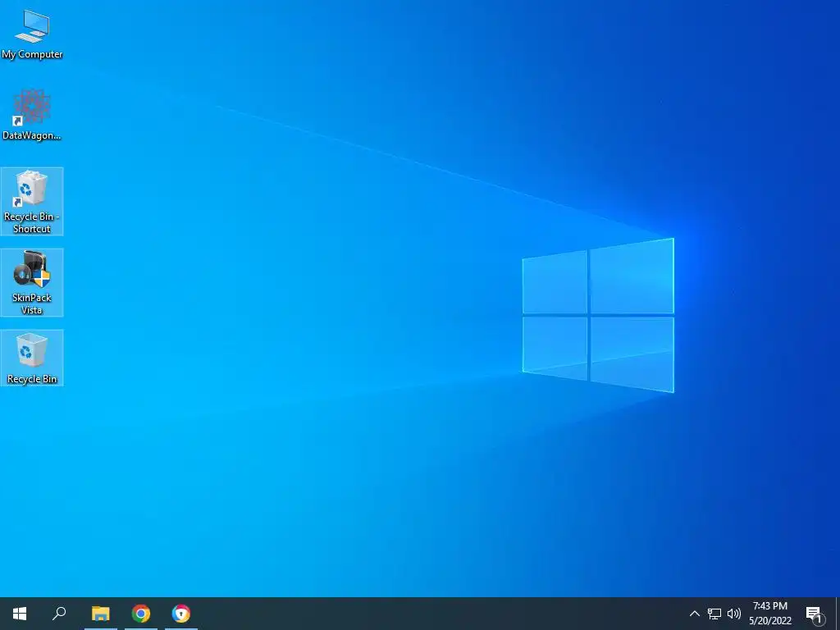Open taskbar search magnifier
Viewport: 840px width, 630px height.
coord(59,614)
